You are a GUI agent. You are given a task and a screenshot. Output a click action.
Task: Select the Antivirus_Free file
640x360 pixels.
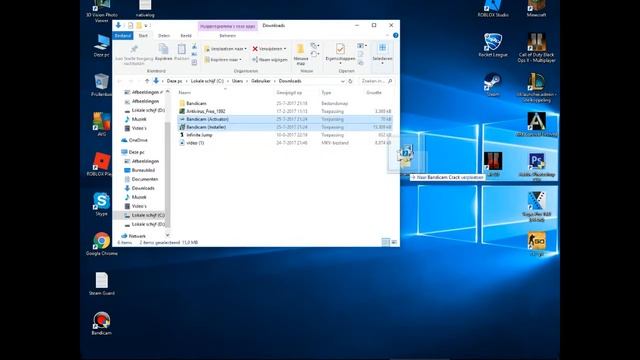tap(285, 111)
